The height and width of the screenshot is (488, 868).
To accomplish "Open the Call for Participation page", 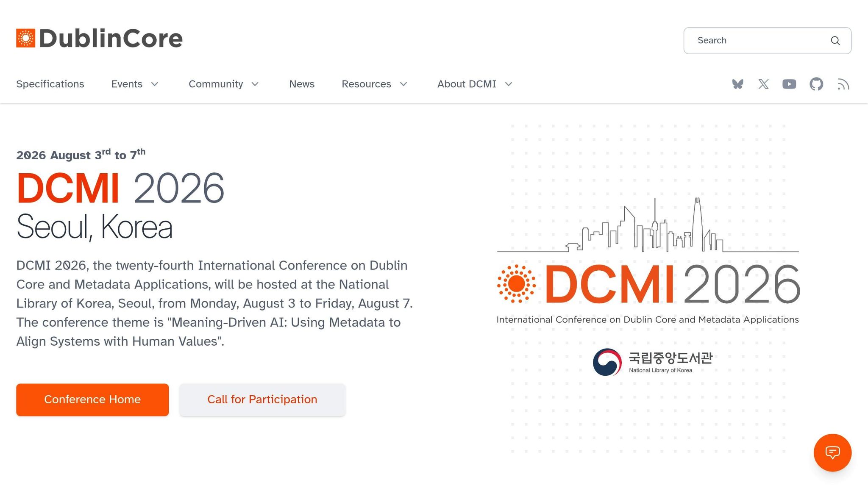I will (x=262, y=399).
